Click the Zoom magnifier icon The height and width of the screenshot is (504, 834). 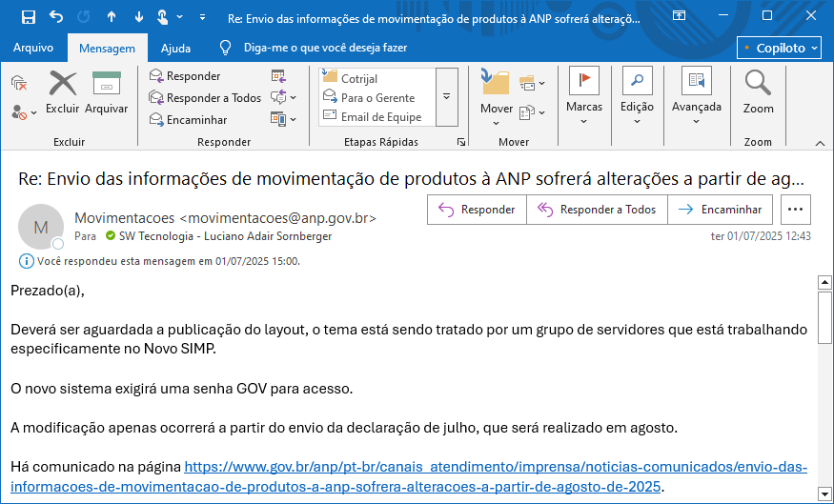(759, 92)
